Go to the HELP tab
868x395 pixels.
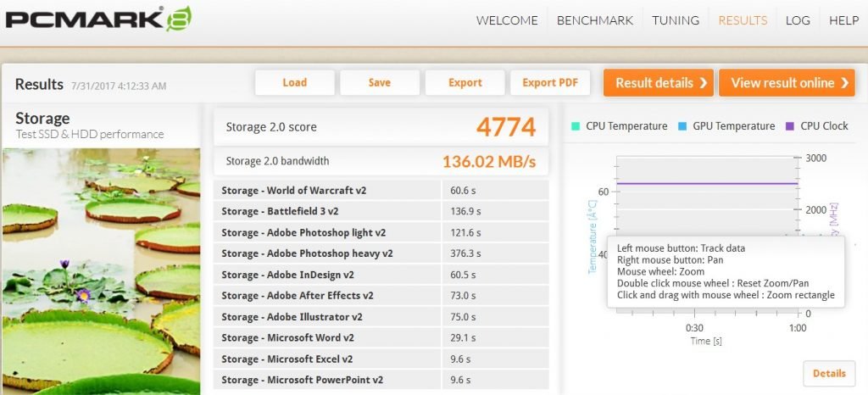tap(843, 20)
